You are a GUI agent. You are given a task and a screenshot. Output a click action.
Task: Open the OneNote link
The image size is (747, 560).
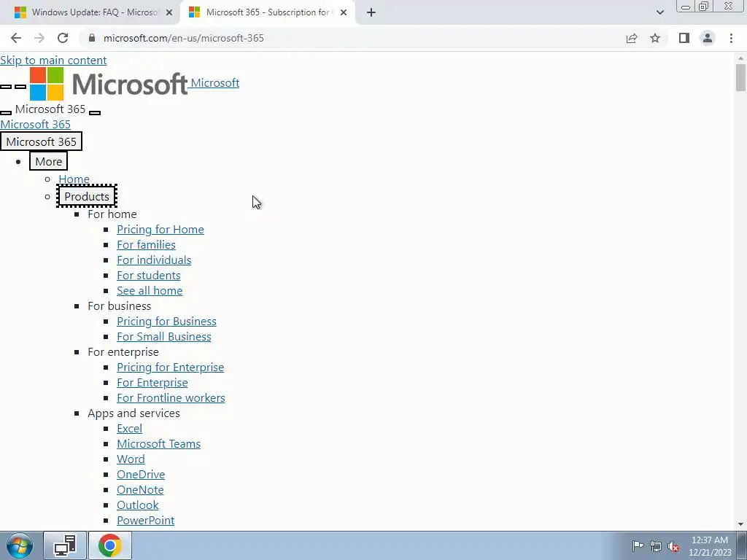click(x=140, y=489)
